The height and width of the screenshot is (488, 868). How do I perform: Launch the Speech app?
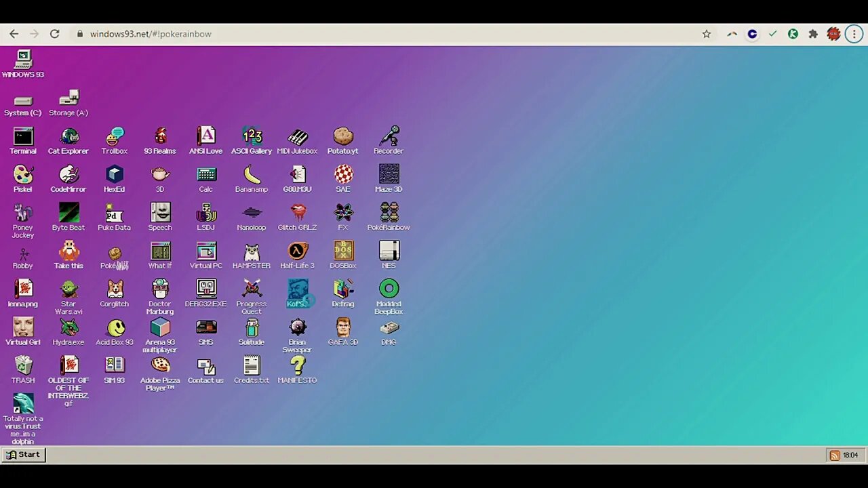[160, 217]
